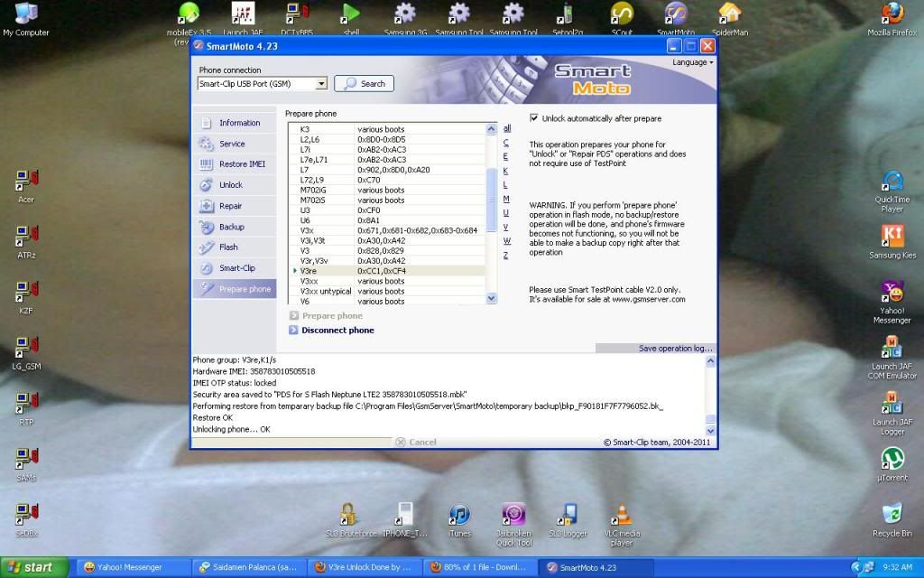The width and height of the screenshot is (924, 578).
Task: Filter phone list by letter V
Action: pos(505,227)
